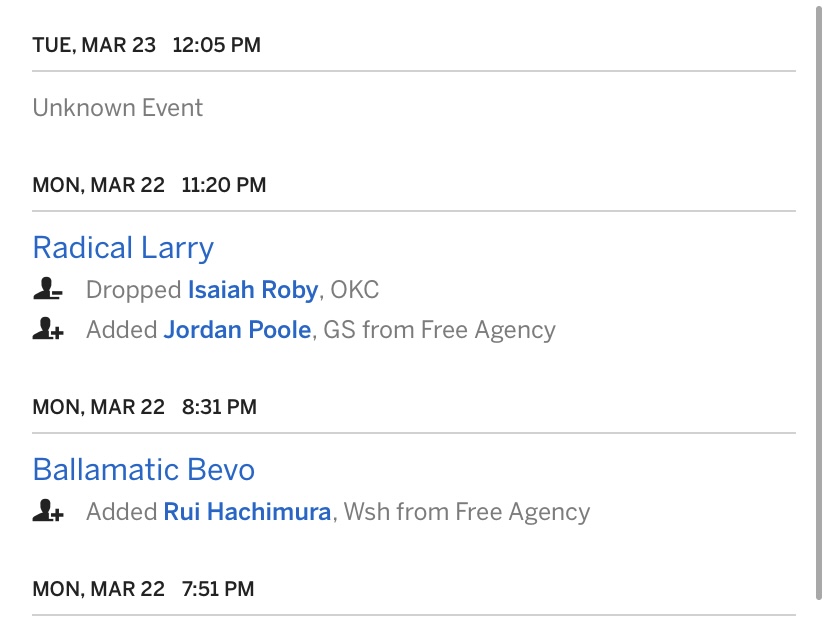Click the add-player icon beside Rui Hachimura

pyautogui.click(x=47, y=513)
